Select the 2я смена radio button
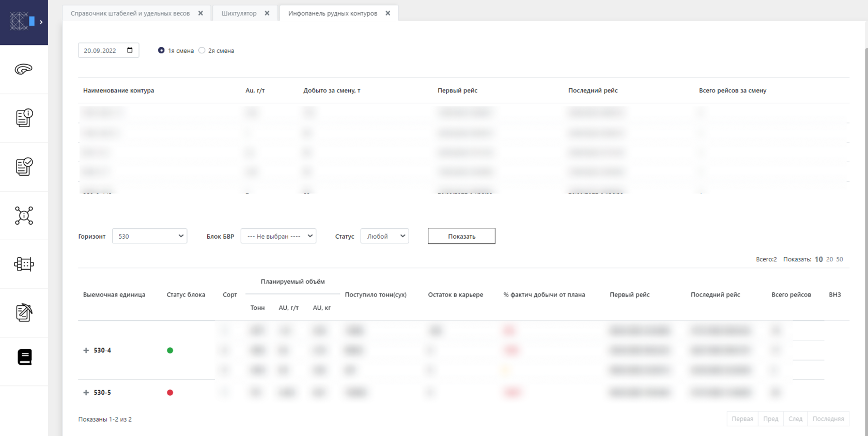This screenshot has height=436, width=868. 202,50
